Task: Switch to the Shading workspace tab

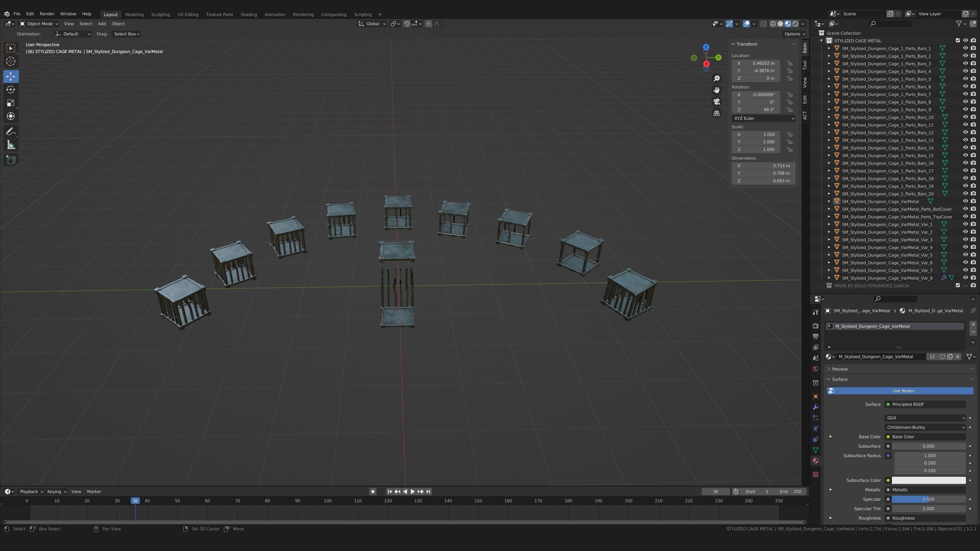Action: tap(248, 15)
